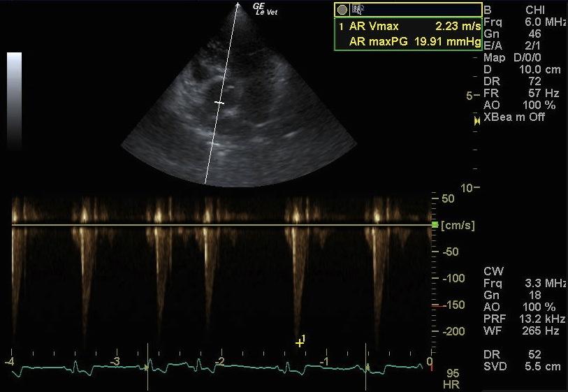
Task: Click the grayscale bar beside the image
Action: tap(14, 96)
